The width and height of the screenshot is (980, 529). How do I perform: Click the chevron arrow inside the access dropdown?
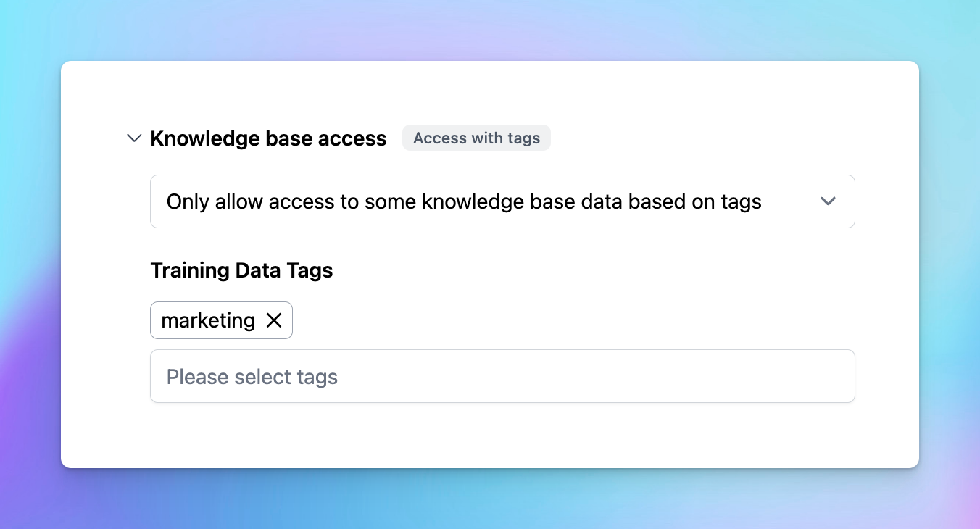click(828, 201)
